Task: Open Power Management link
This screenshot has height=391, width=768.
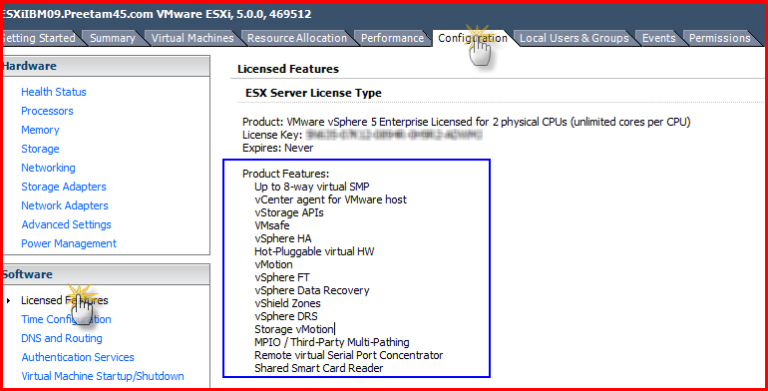Action: [x=69, y=244]
